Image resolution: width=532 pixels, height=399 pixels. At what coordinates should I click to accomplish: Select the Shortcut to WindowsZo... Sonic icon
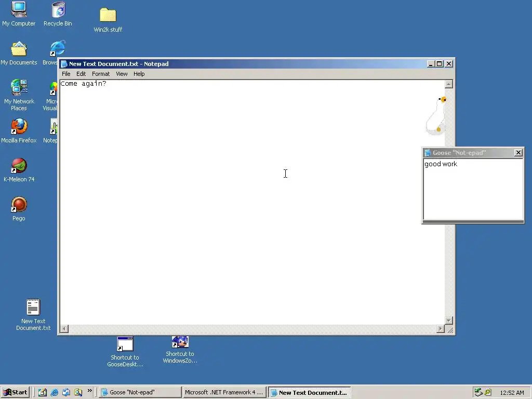pyautogui.click(x=180, y=350)
